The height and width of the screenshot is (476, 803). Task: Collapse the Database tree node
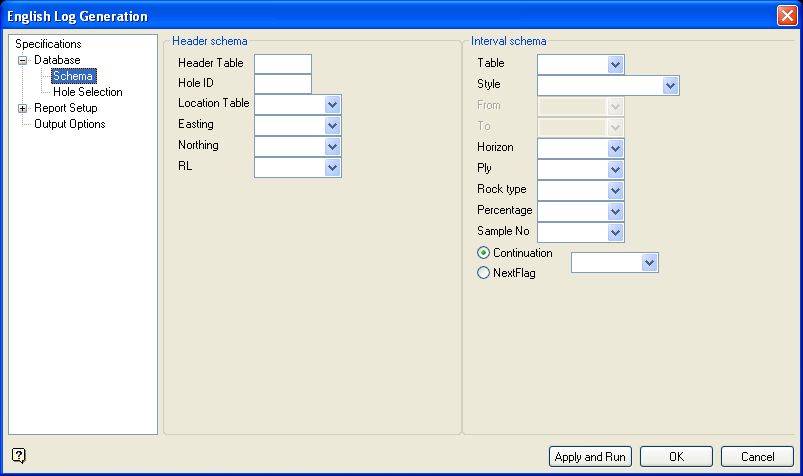(x=23, y=60)
